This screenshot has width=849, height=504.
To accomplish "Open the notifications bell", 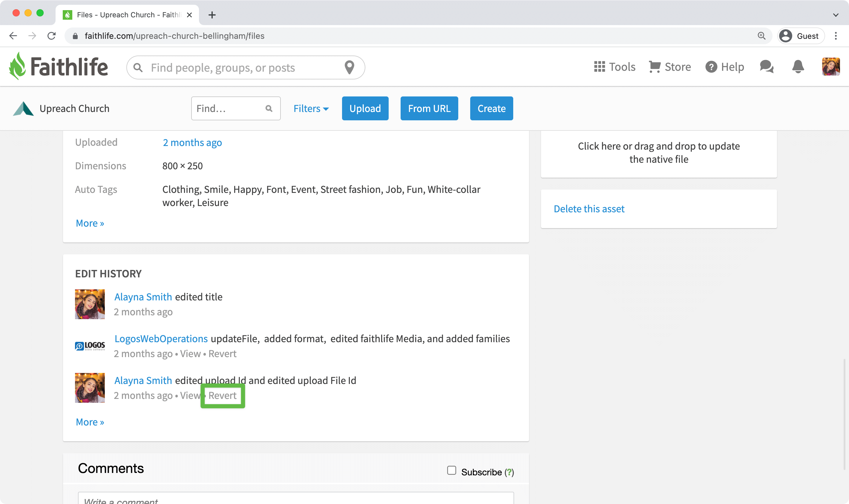I will point(798,67).
